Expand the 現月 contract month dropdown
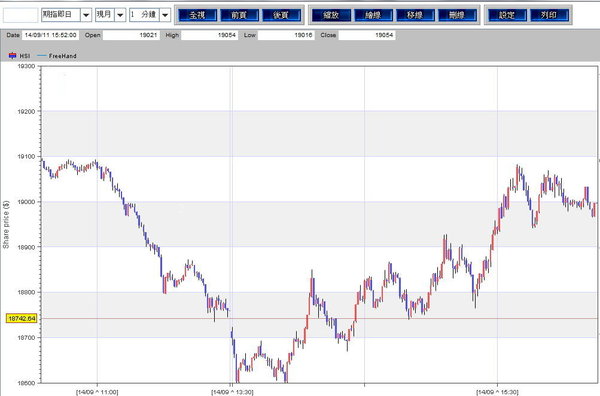The width and height of the screenshot is (600, 396). pyautogui.click(x=120, y=15)
